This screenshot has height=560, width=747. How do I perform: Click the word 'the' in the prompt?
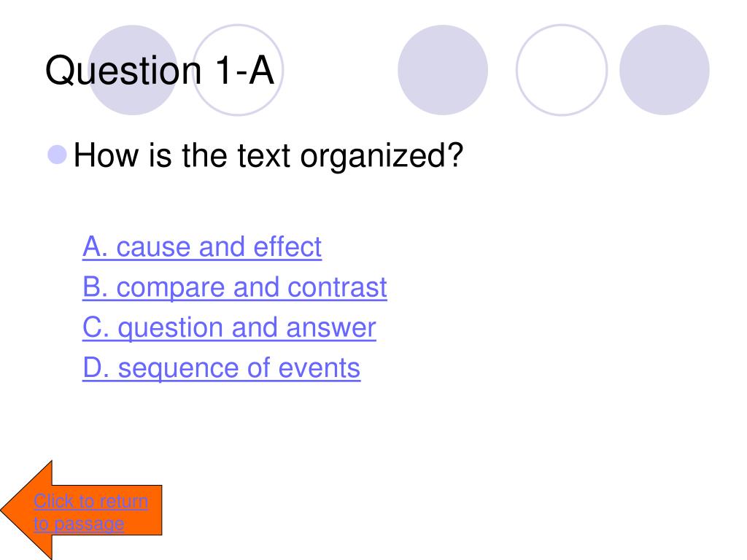(x=204, y=155)
